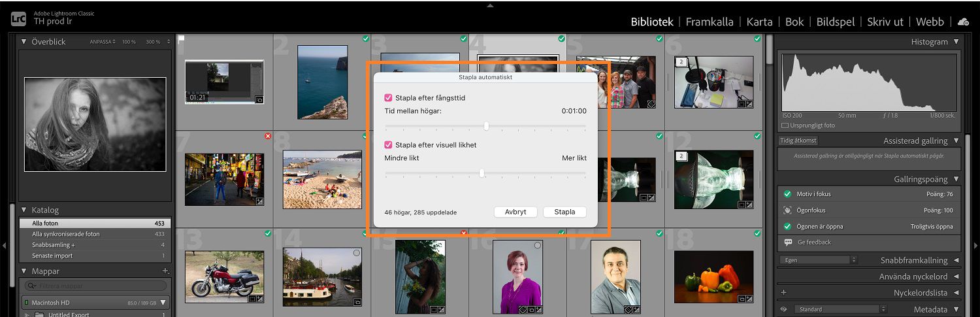Viewport: 980px width, 317px height.
Task: Select Snabbsamling + in Katalog
Action: 95,245
